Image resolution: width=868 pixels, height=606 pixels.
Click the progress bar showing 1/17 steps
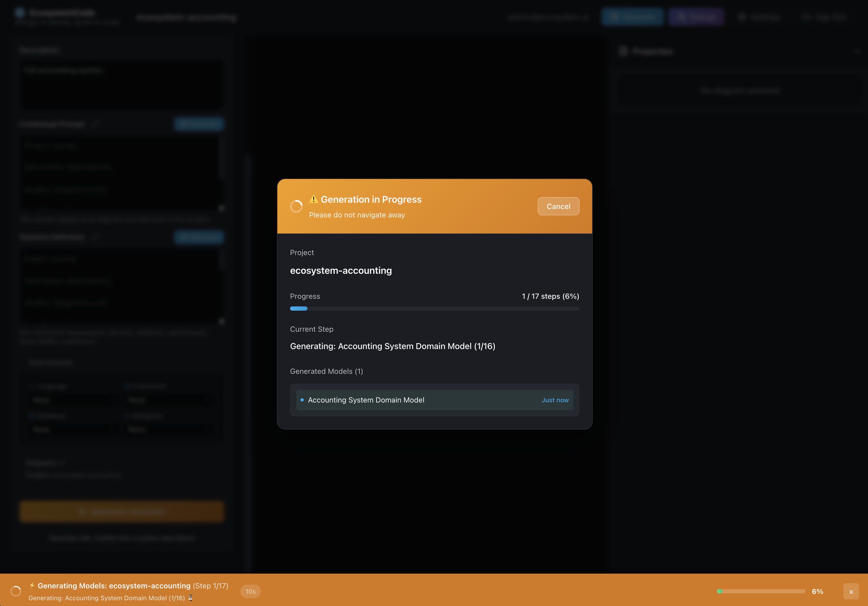(434, 309)
